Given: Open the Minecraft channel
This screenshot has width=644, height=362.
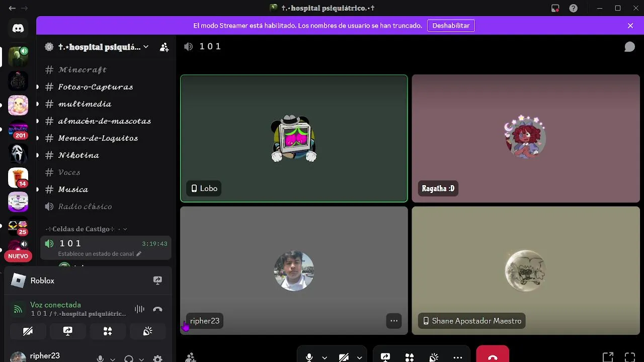Looking at the screenshot, I should click(106, 70).
